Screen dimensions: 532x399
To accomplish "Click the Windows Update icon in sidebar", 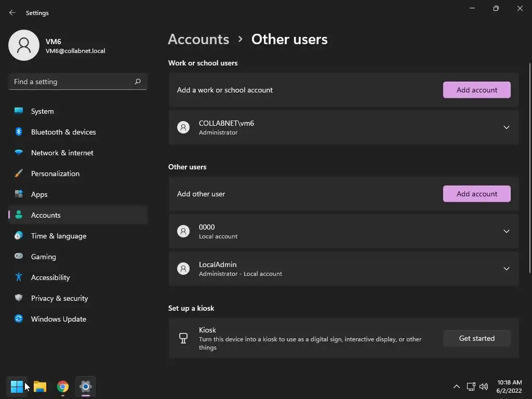I will [x=19, y=319].
